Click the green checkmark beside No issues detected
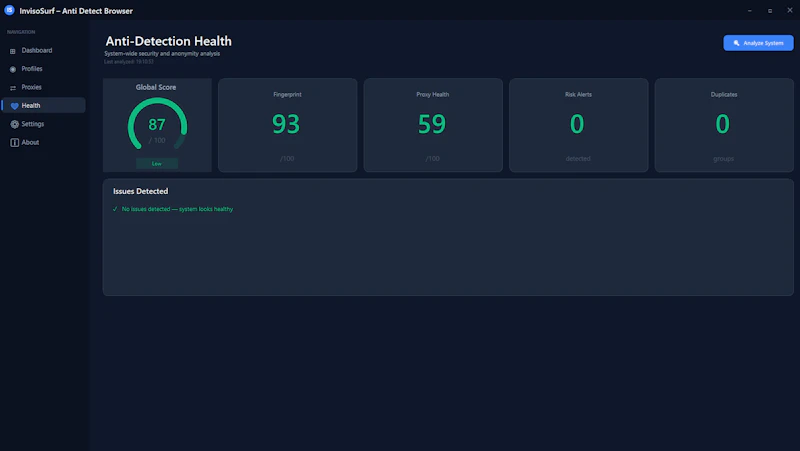Viewport: 800px width, 451px height. (115, 209)
